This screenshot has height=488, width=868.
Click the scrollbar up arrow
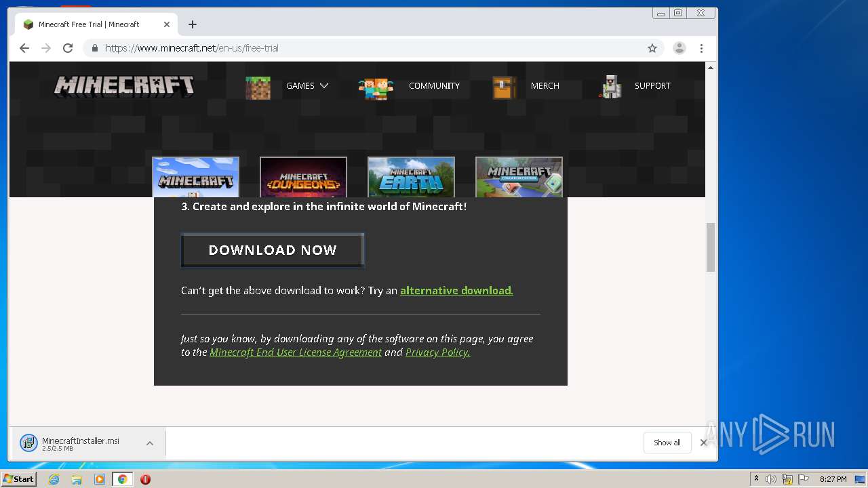[x=711, y=67]
